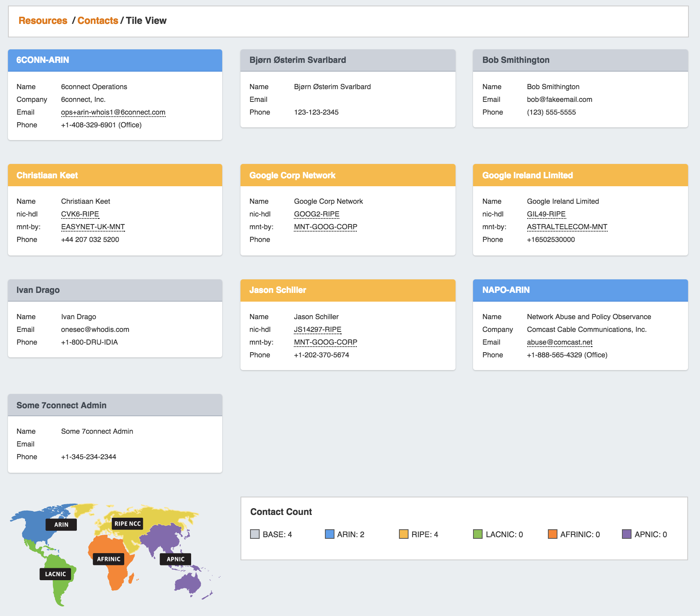Open the ops+arin-whois1@6connect.com email link
The width and height of the screenshot is (700, 616).
point(113,112)
